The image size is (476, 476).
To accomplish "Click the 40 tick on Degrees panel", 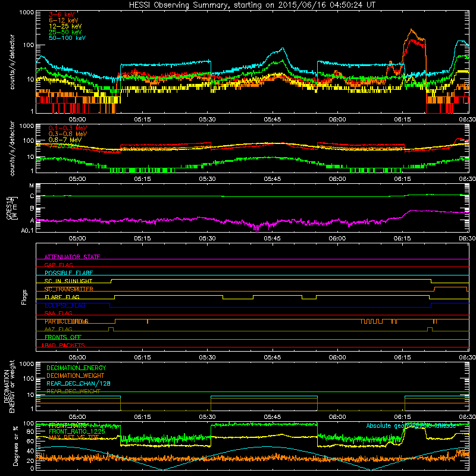I will (30, 451).
